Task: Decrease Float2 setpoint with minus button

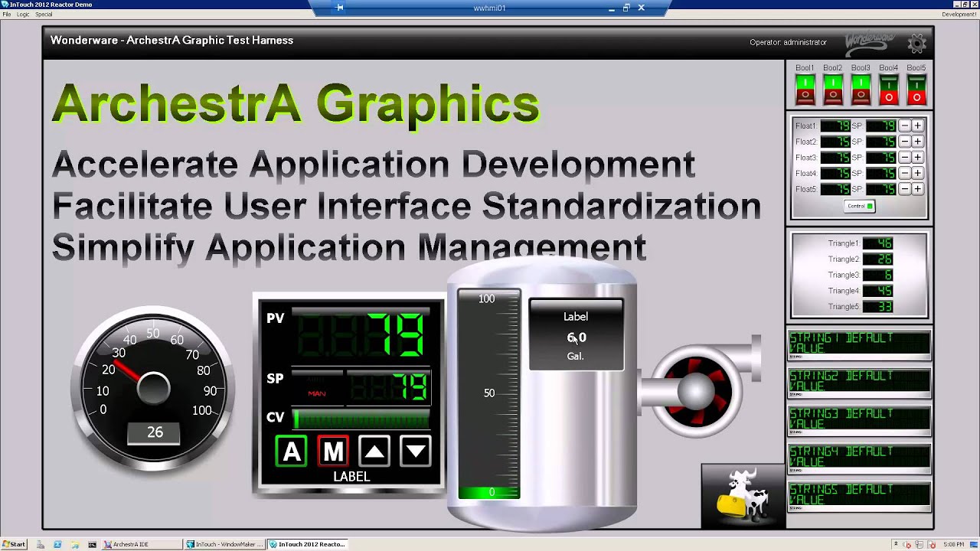Action: tap(904, 142)
